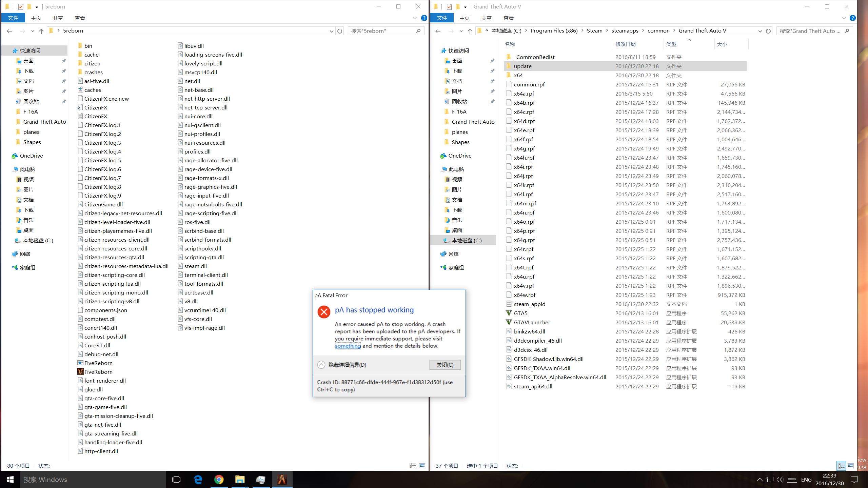This screenshot has width=868, height=488.
Task: Click the red error icon in Fatal Error dialog
Action: pyautogui.click(x=324, y=312)
